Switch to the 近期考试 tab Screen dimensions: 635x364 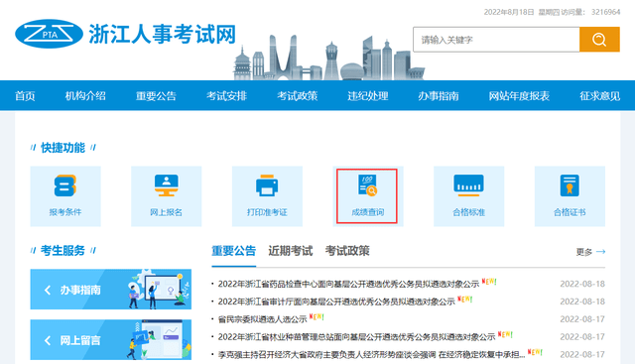[x=291, y=251]
